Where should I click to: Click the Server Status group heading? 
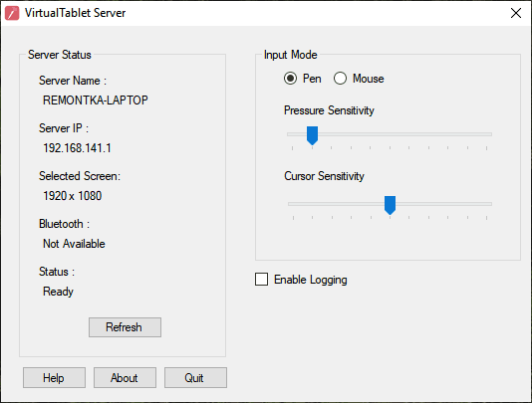[60, 55]
